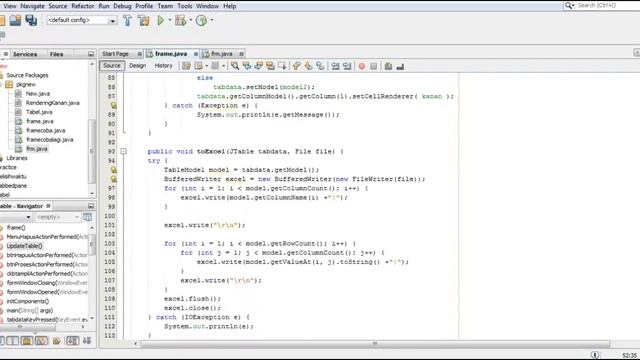Click the Clean and Build Project icon
Screen dimensions: 640x360
click(x=144, y=20)
